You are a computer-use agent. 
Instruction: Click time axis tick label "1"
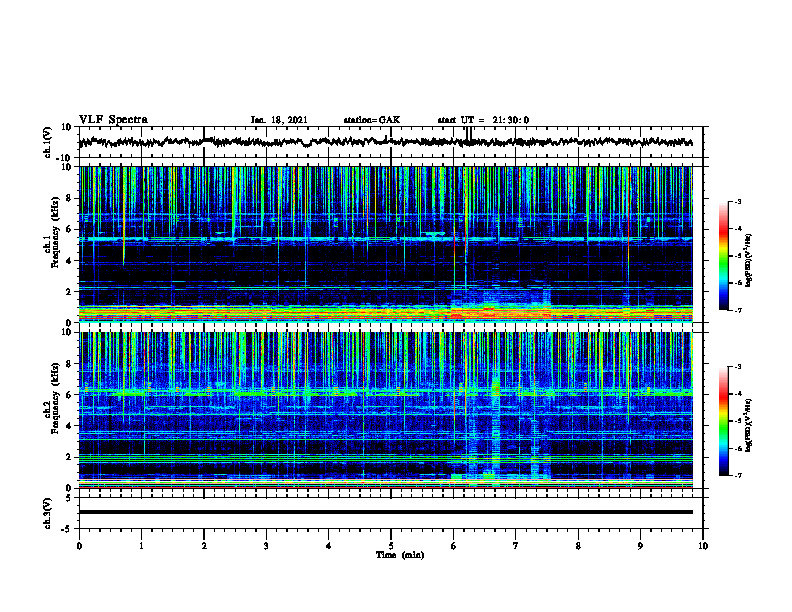[x=141, y=546]
